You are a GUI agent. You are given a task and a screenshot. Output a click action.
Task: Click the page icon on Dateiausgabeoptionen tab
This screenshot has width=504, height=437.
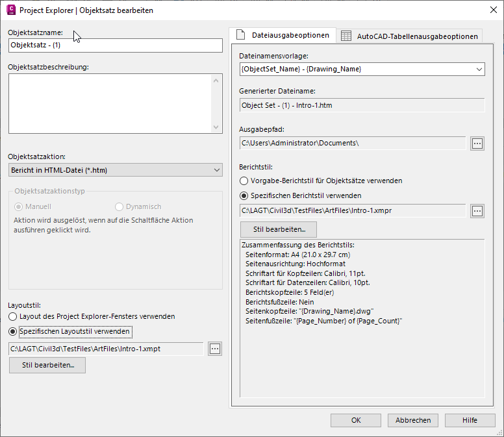click(x=240, y=35)
